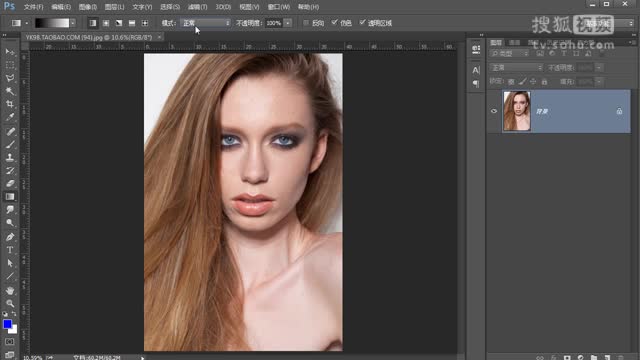Screen dimensions: 640x360
Task: Select the Magic Wand tool
Action: point(10,91)
